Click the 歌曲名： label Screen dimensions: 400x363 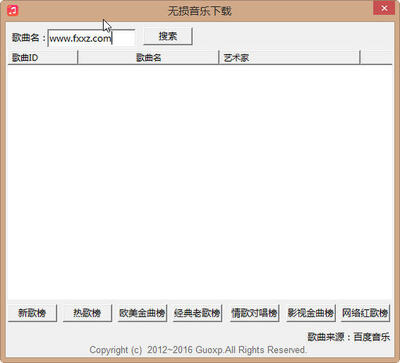[x=28, y=37]
